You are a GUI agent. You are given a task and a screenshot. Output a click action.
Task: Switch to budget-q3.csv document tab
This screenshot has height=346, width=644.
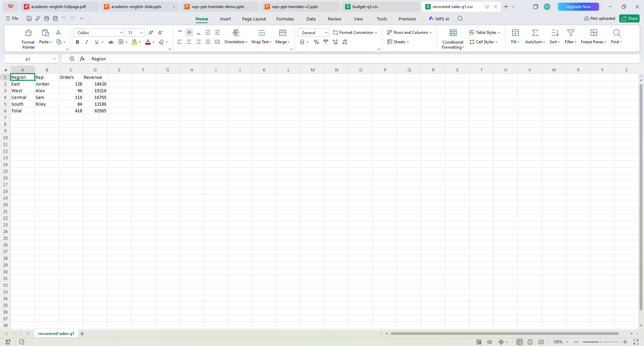coord(381,7)
